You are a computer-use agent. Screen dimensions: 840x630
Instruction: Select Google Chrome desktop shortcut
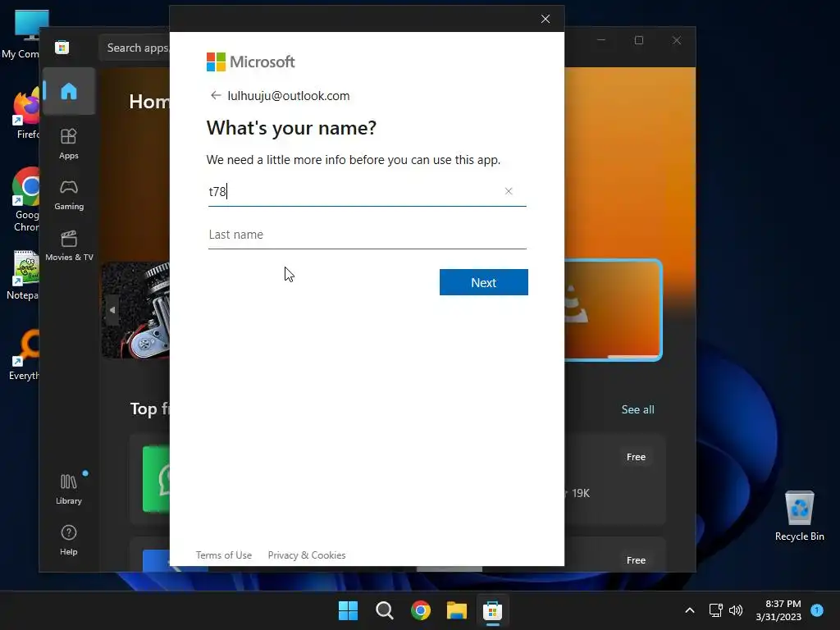[25, 199]
